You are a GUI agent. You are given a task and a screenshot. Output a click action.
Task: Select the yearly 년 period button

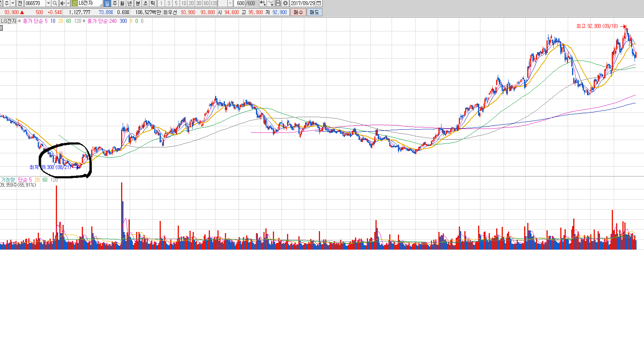tap(129, 3)
